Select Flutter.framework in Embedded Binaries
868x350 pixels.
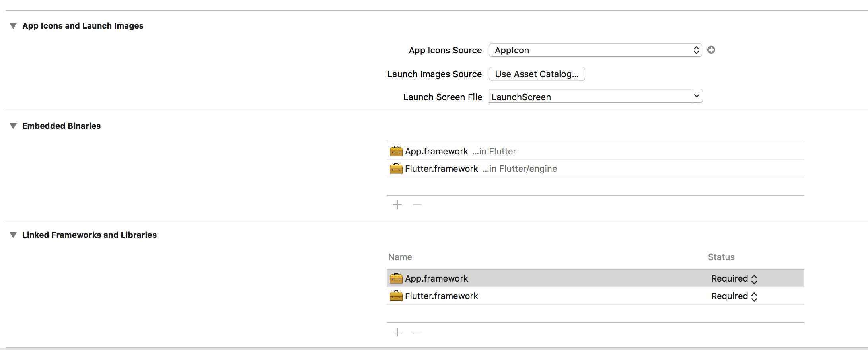coord(595,169)
